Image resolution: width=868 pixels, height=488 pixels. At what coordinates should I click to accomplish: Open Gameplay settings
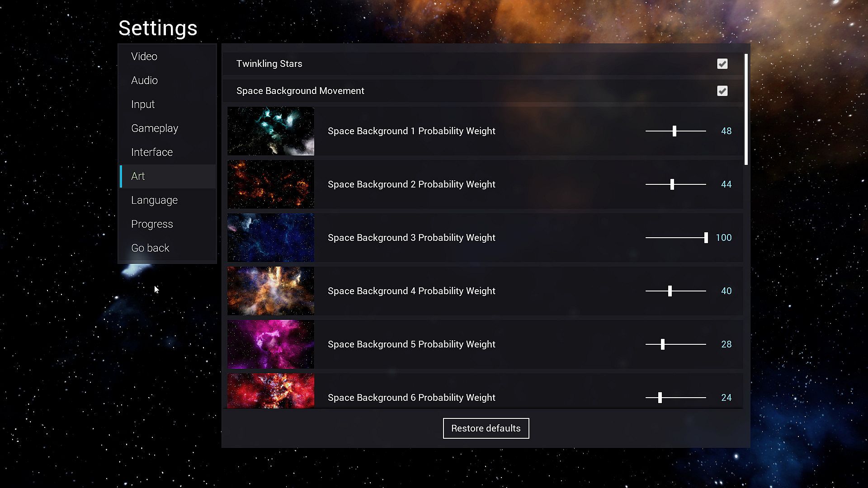(155, 128)
